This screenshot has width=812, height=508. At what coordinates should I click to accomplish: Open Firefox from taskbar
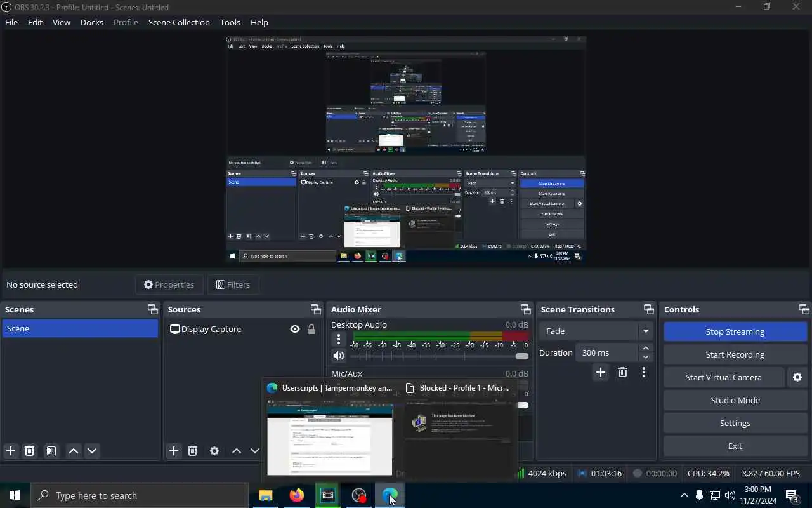(x=296, y=495)
